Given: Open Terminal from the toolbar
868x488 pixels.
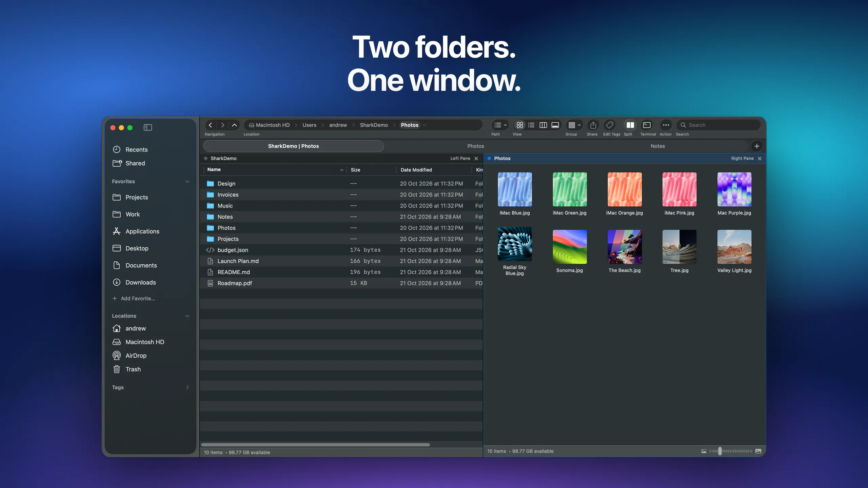Looking at the screenshot, I should [647, 125].
